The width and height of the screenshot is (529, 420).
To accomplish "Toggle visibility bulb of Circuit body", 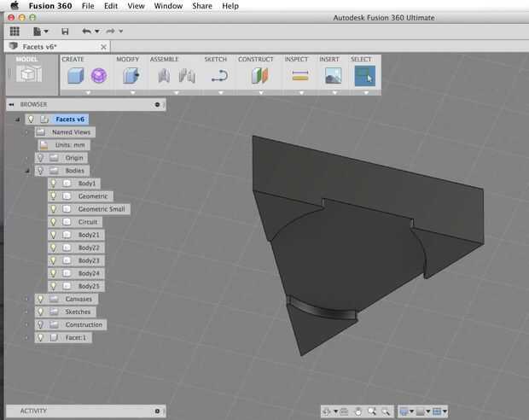I will click(x=53, y=222).
